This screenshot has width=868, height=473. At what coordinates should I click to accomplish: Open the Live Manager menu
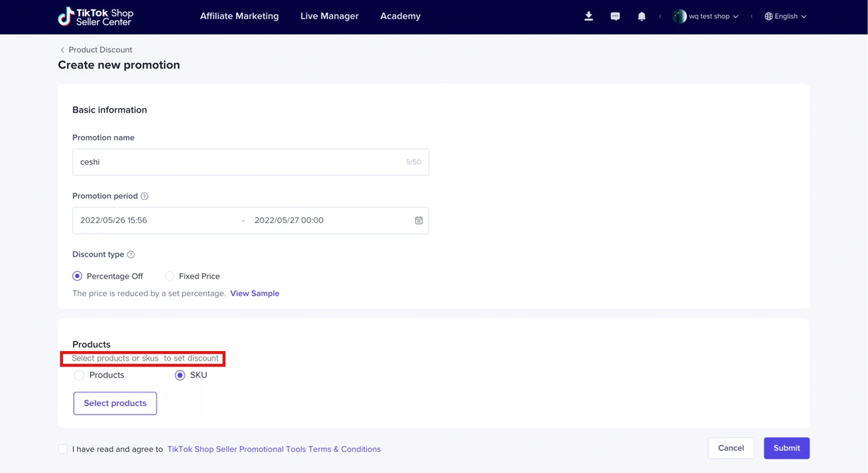pyautogui.click(x=330, y=16)
